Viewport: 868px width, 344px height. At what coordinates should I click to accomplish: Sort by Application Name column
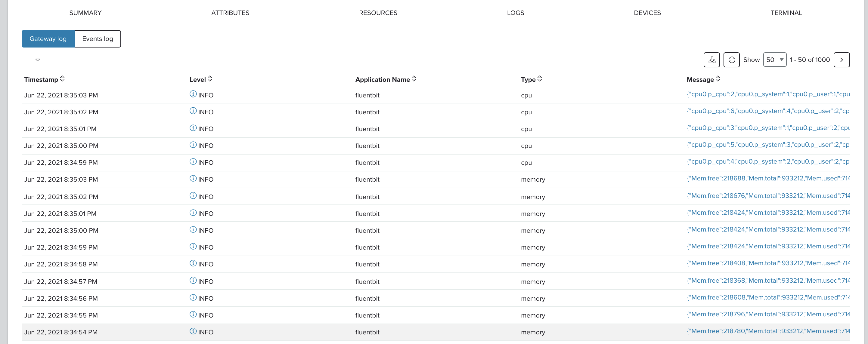coord(414,79)
